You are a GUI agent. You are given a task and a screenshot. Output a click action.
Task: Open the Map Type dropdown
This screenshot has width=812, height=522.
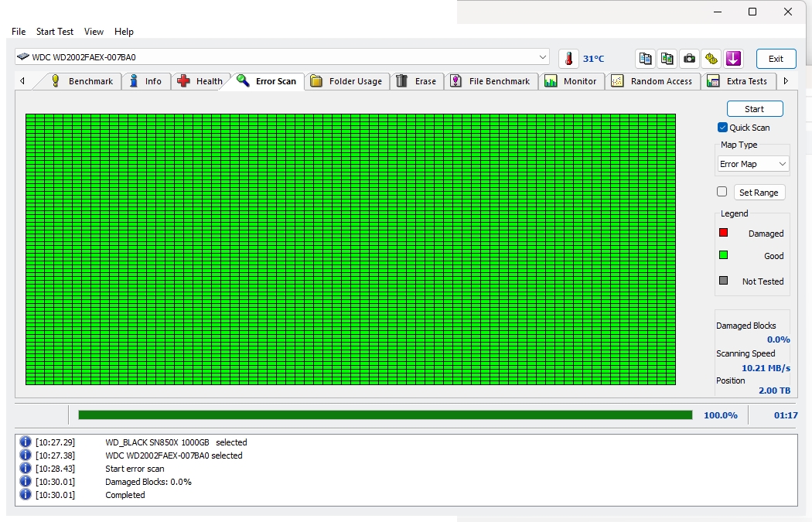click(x=753, y=164)
